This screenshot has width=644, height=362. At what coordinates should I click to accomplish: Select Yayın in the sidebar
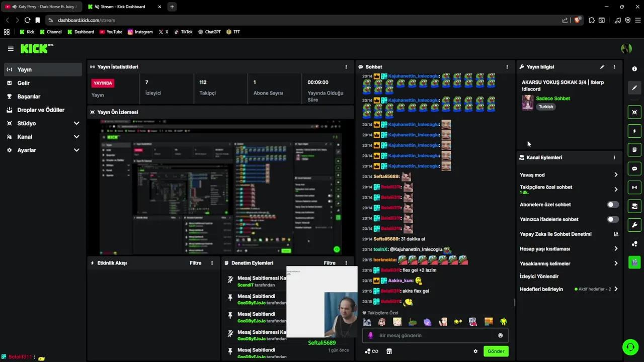click(43, 69)
